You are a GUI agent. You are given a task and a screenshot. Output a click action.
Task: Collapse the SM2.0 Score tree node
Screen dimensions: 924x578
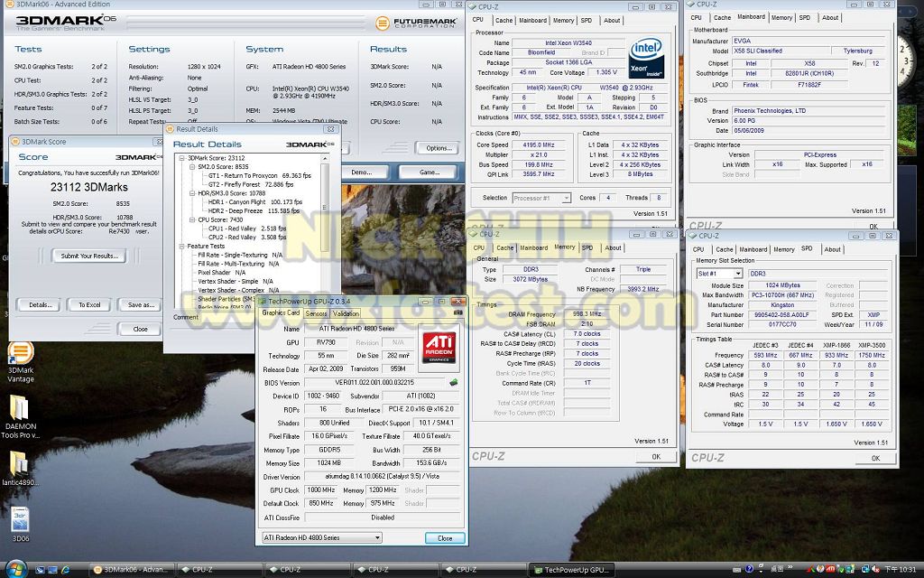coord(192,166)
